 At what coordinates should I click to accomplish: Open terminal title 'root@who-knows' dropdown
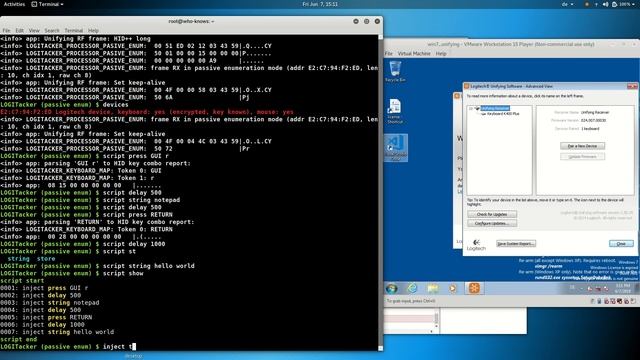[x=191, y=21]
